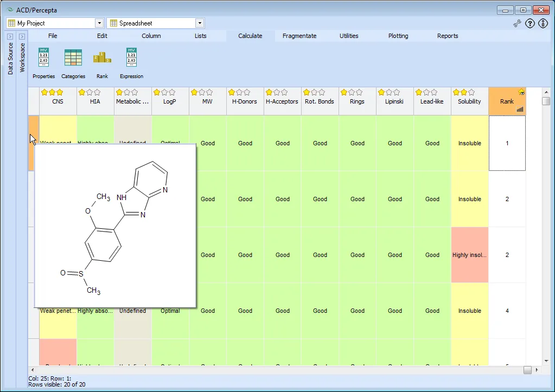
Task: Click the Workspace side panel label
Action: pos(22,57)
